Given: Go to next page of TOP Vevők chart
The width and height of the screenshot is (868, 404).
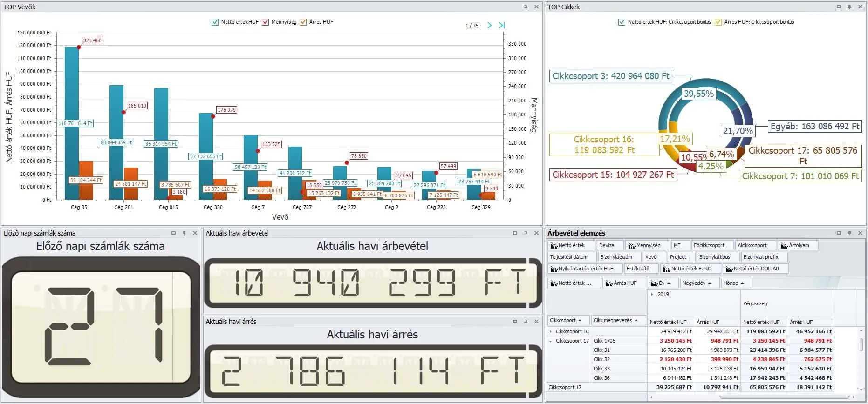Looking at the screenshot, I should (490, 25).
